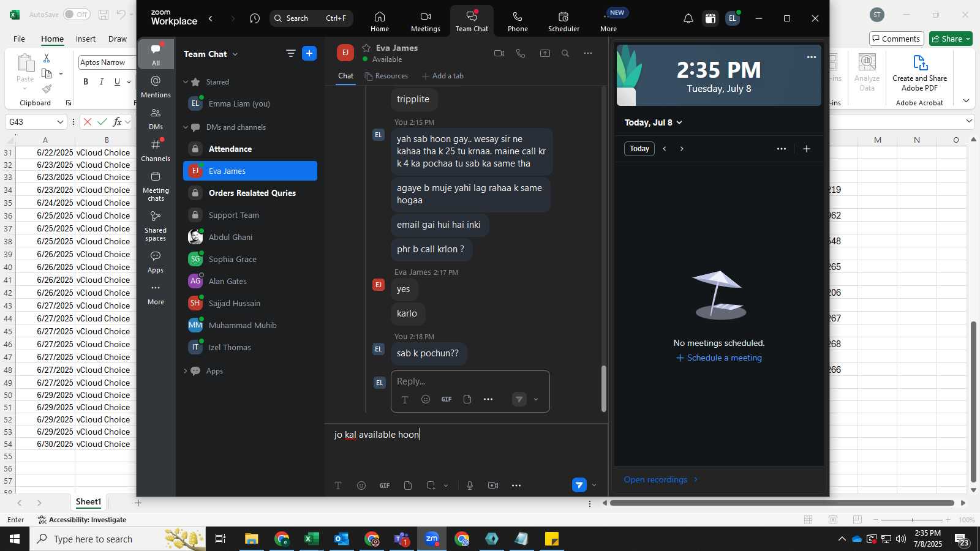Expand the Apps section in chat list
The width and height of the screenshot is (980, 551).
186,371
